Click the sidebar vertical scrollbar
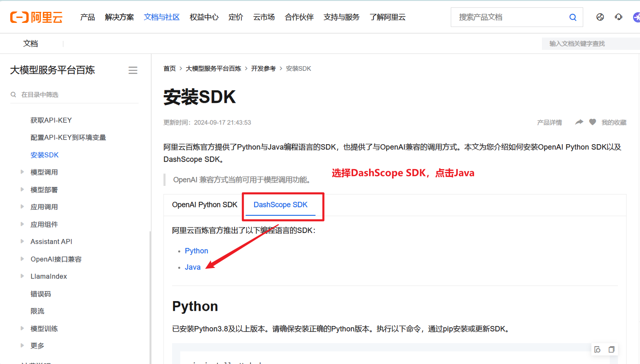This screenshot has width=640, height=364. (150, 297)
